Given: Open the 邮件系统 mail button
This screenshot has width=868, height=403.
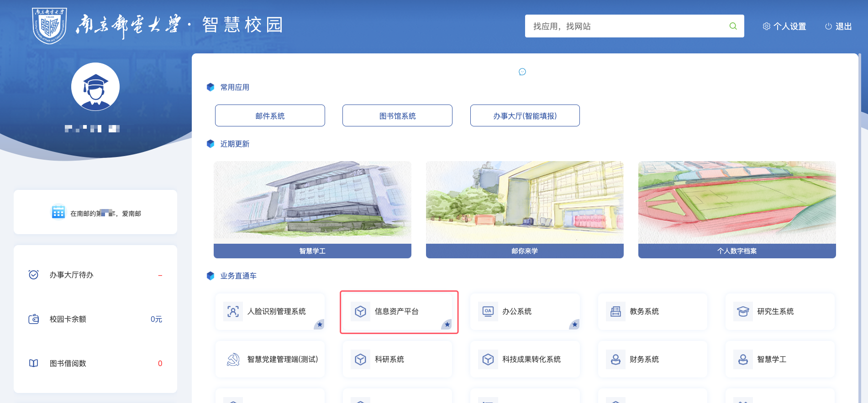Looking at the screenshot, I should [270, 115].
